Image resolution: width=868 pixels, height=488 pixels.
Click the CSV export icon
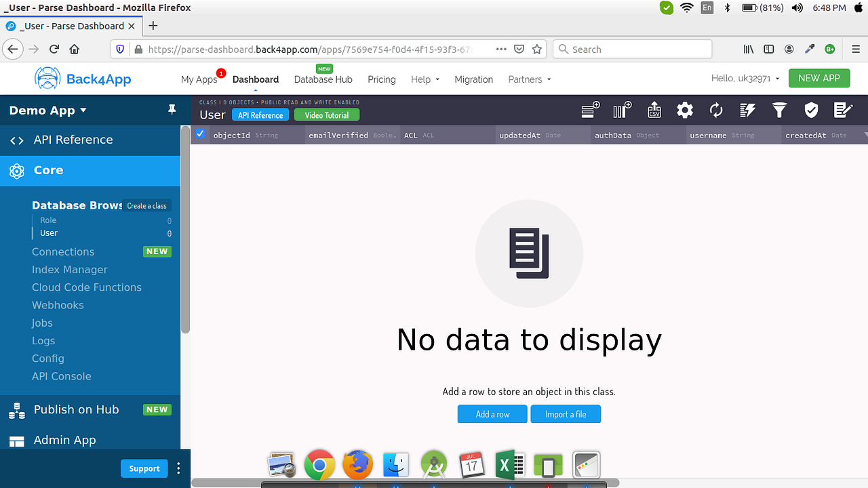654,110
